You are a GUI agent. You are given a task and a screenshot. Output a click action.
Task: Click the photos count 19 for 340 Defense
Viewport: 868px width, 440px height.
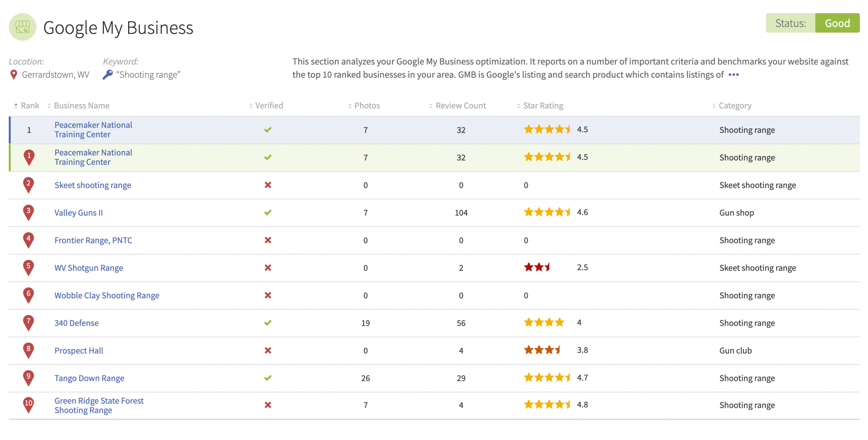tap(365, 323)
